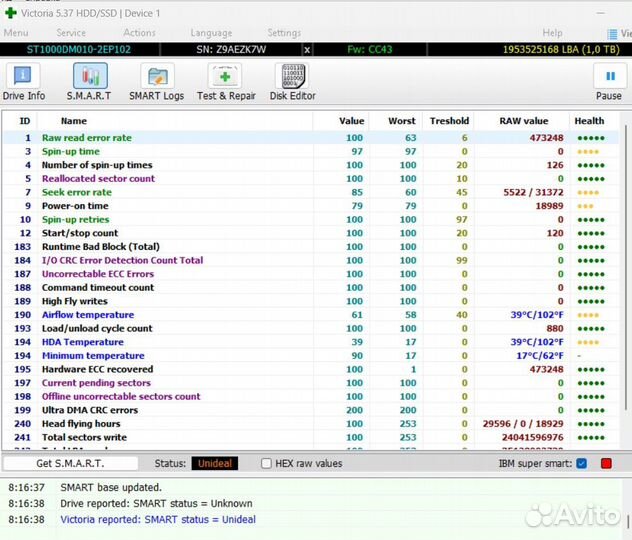Select the Spin-up retries row

tap(310, 220)
